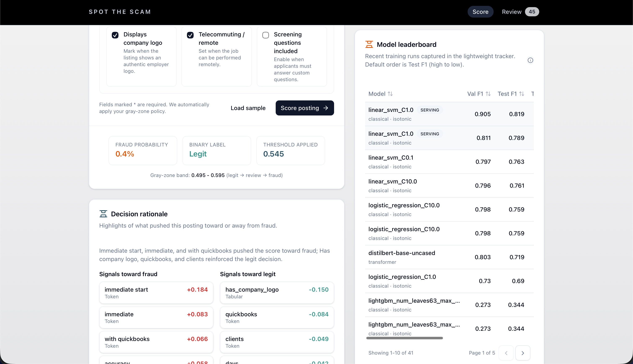Sort by Model column arrows
The image size is (633, 364).
tap(390, 94)
